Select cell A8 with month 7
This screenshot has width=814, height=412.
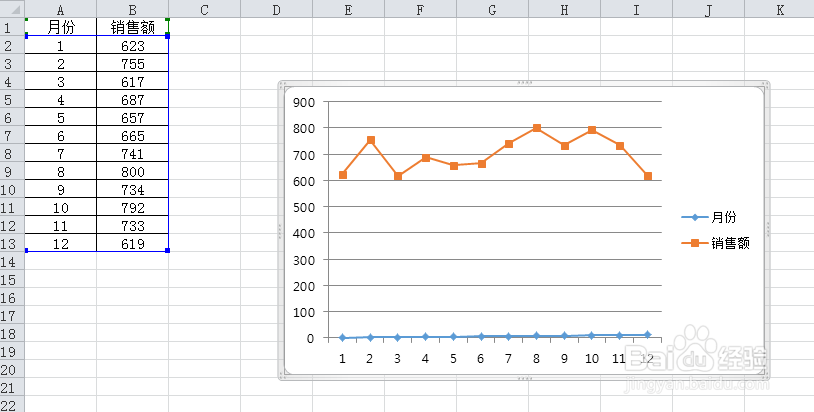point(61,153)
